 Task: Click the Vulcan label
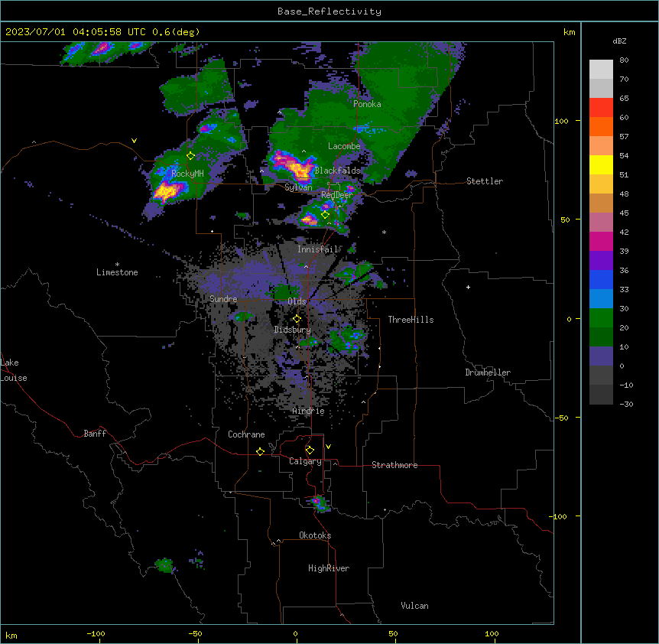[x=414, y=606]
